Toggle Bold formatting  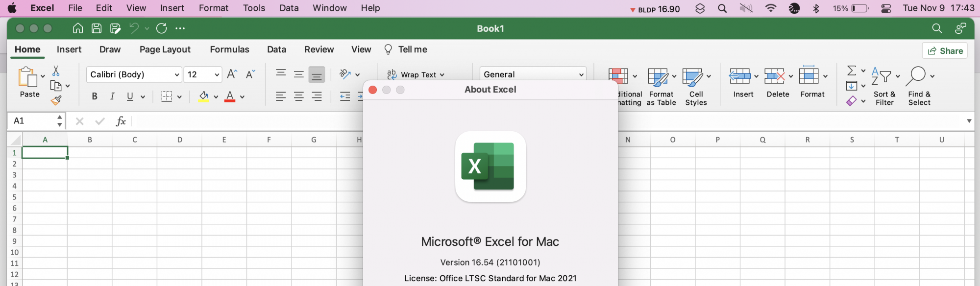coord(95,96)
